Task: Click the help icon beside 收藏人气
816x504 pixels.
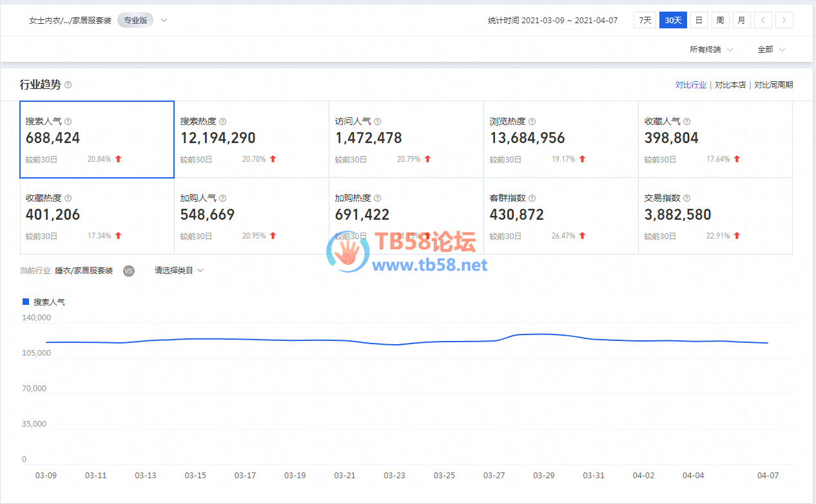Action: pos(686,121)
